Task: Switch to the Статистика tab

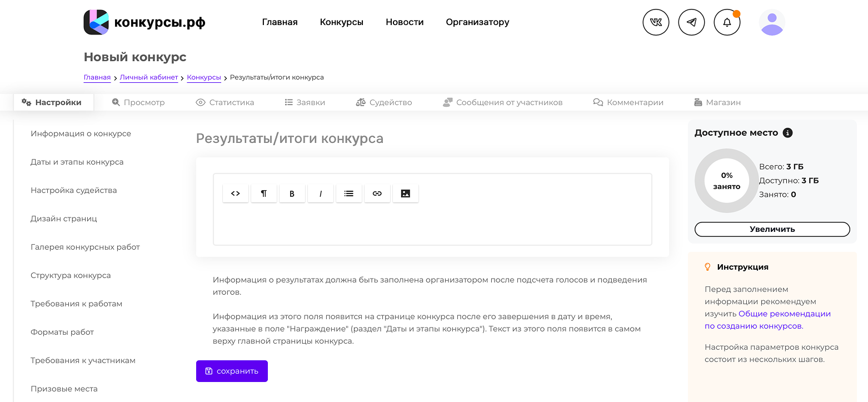Action: pos(225,102)
